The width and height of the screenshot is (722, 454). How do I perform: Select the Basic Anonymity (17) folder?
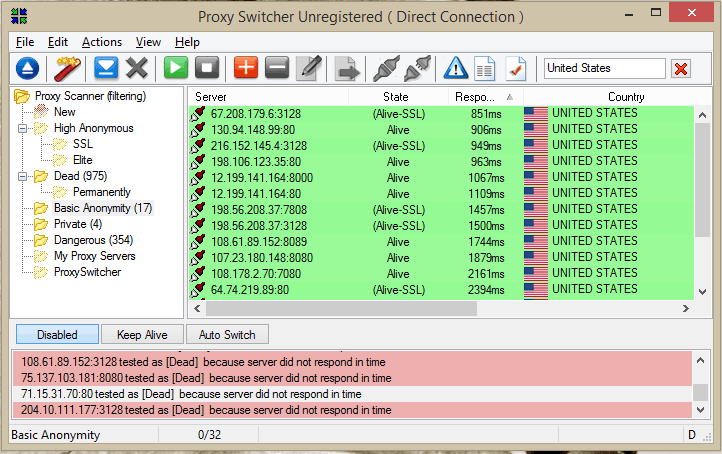point(103,208)
